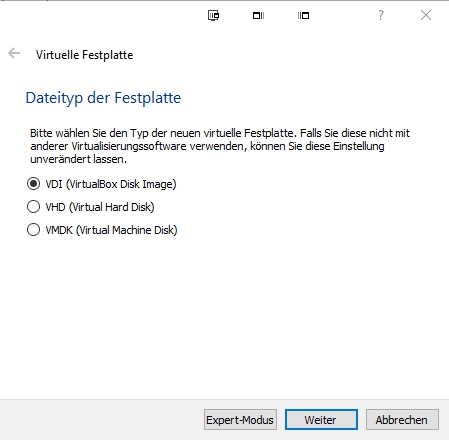Continue with the Weiter button

coord(321,420)
